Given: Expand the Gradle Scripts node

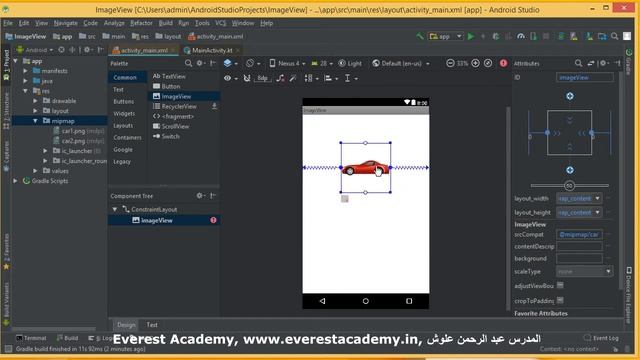Looking at the screenshot, I should pos(16,180).
